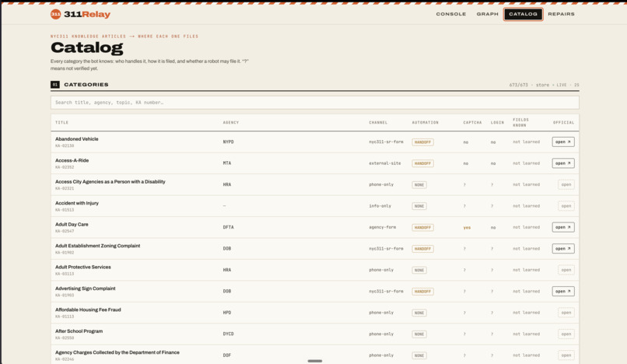Select the Access-A-Ride title

pos(72,160)
